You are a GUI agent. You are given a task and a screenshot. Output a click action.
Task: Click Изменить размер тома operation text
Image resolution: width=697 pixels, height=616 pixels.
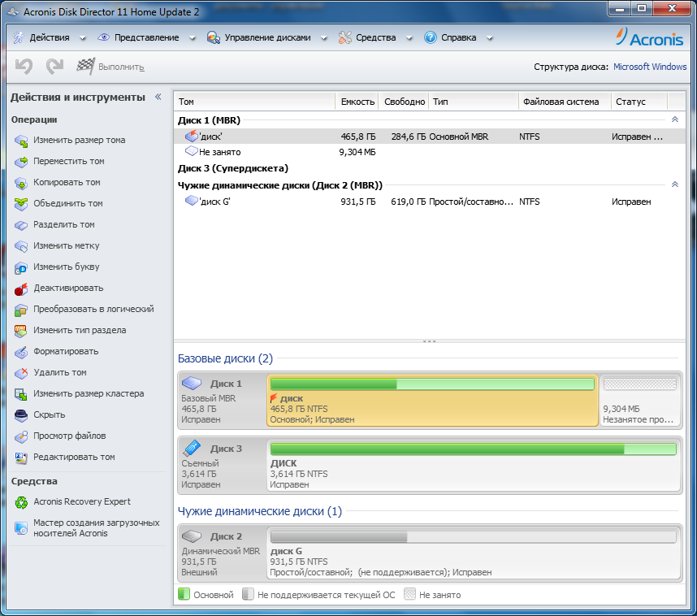click(79, 140)
